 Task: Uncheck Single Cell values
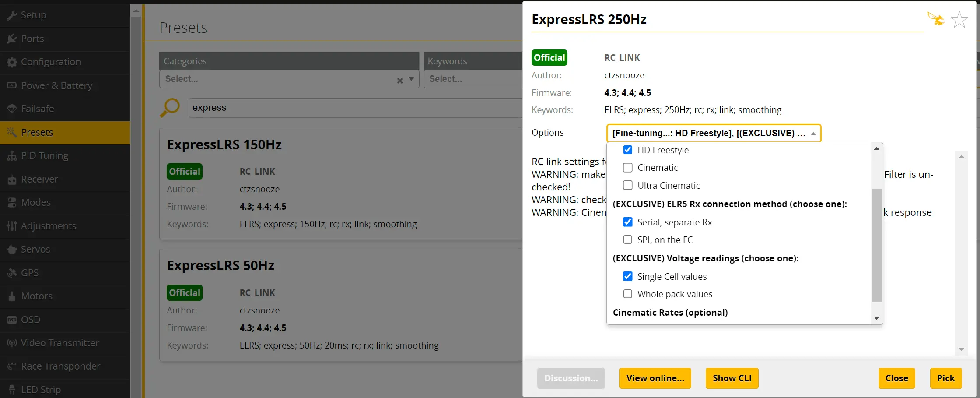tap(627, 276)
